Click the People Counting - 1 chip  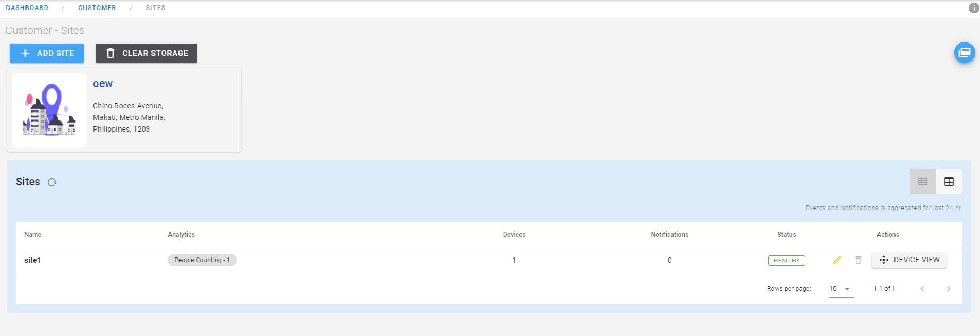coord(202,260)
